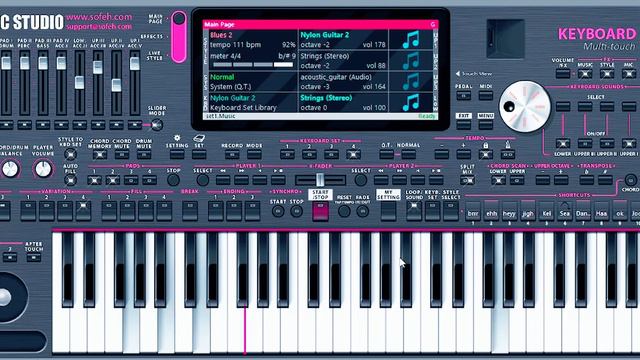This screenshot has width=640, height=360.
Task: Click the Set button under the tray icon
Action: tap(199, 155)
